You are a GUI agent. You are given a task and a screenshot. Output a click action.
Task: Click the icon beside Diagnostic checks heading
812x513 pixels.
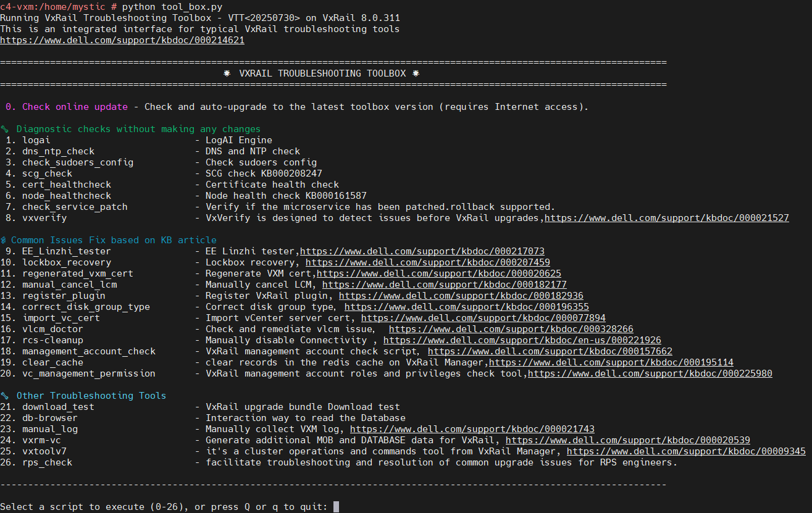pyautogui.click(x=4, y=129)
